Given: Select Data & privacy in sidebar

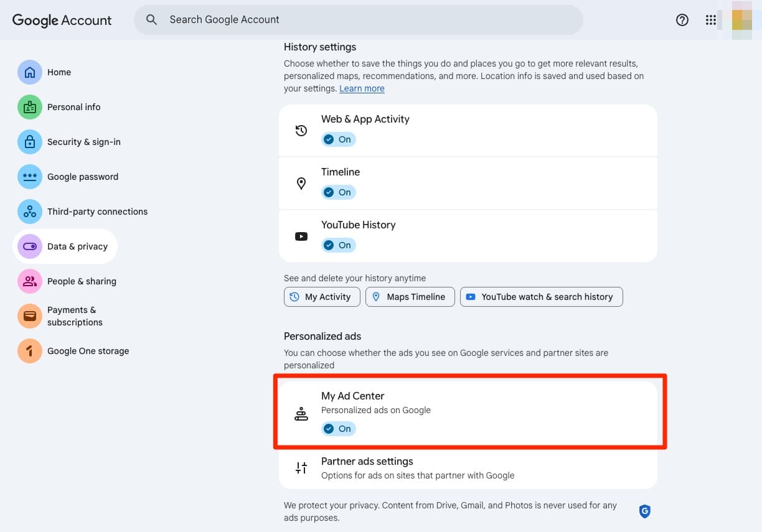Looking at the screenshot, I should click(x=65, y=246).
